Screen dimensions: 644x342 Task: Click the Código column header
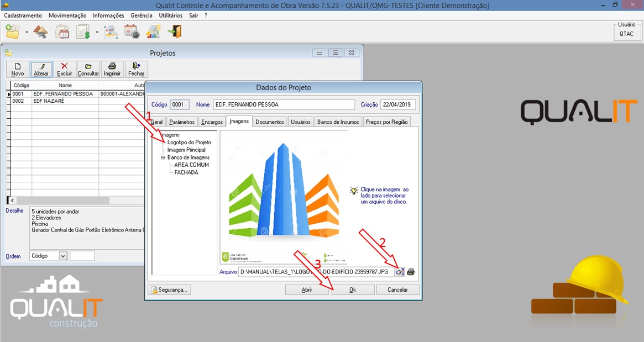pyautogui.click(x=21, y=86)
